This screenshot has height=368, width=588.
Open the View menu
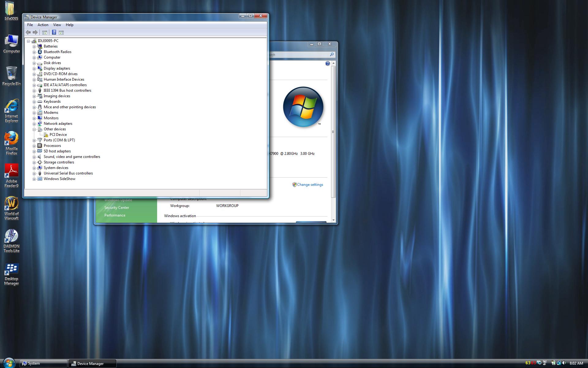pos(57,25)
